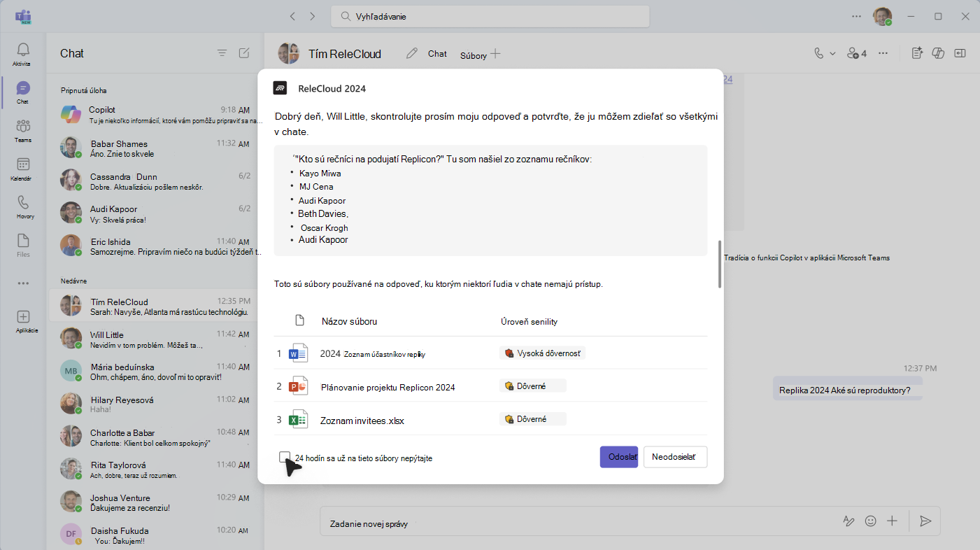
Task: Open chat with Joshua Venture
Action: (x=155, y=502)
